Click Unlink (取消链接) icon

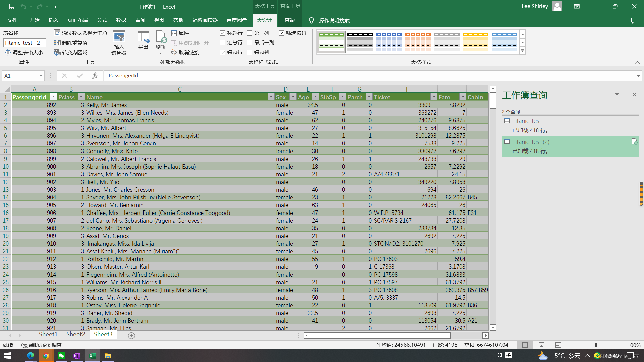click(174, 52)
